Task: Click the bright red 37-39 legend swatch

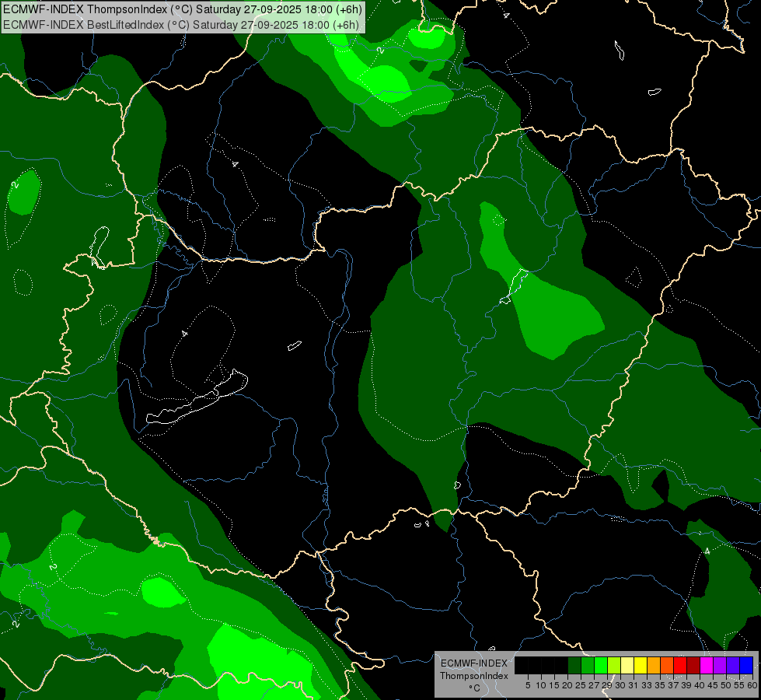Action: 680,665
